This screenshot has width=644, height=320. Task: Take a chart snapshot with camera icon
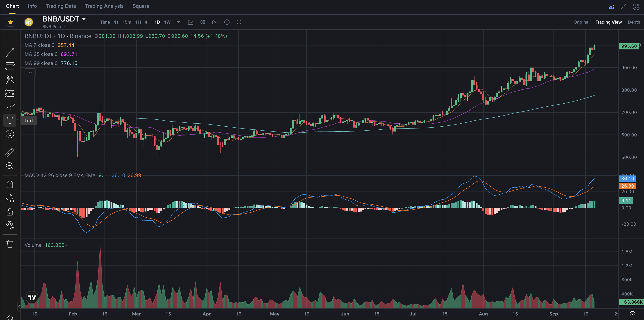(x=215, y=22)
